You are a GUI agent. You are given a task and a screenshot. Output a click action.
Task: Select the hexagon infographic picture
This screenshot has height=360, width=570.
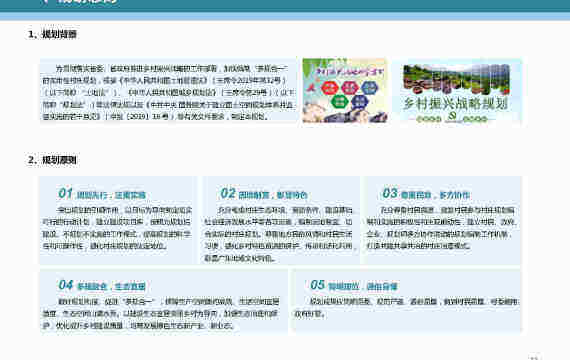coord(345,91)
